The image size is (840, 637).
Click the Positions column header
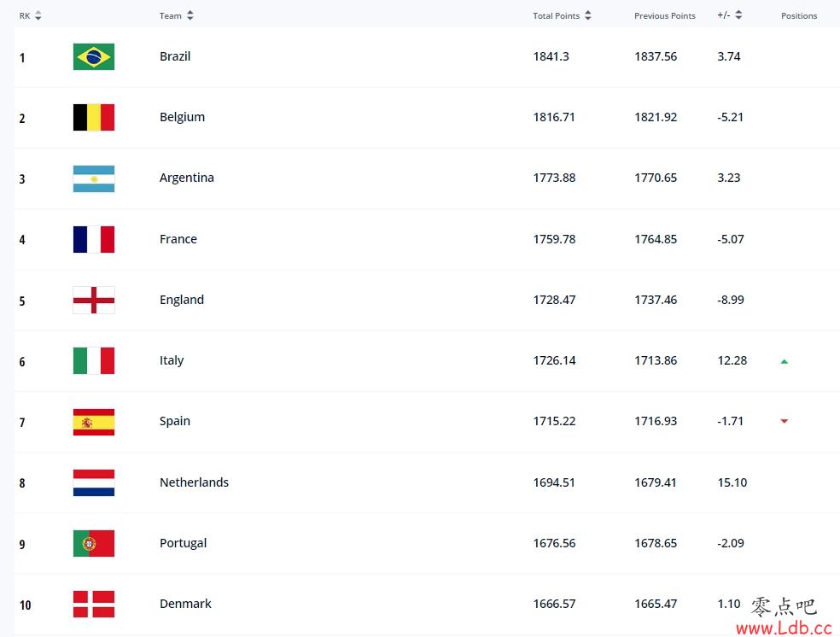(799, 16)
